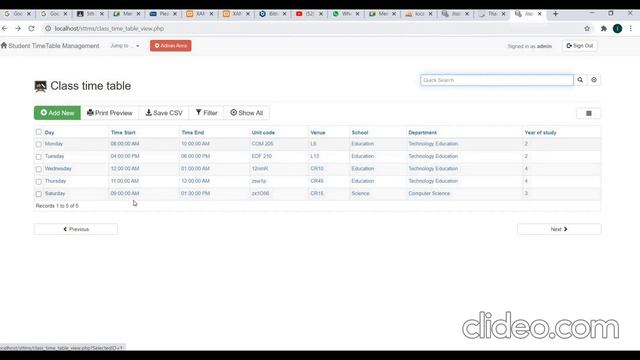Image resolution: width=640 pixels, height=360 pixels.
Task: Close the WhatsApp tab
Action: (358, 14)
